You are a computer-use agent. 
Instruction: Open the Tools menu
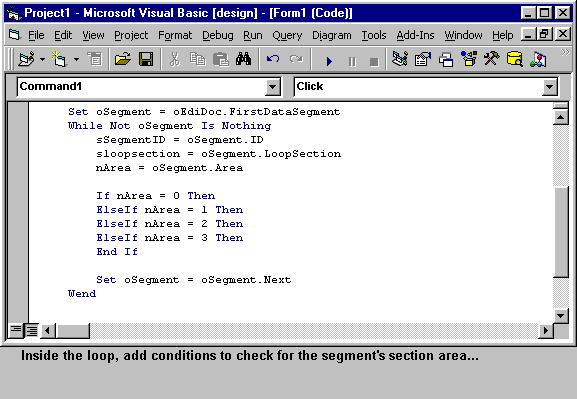pos(374,35)
